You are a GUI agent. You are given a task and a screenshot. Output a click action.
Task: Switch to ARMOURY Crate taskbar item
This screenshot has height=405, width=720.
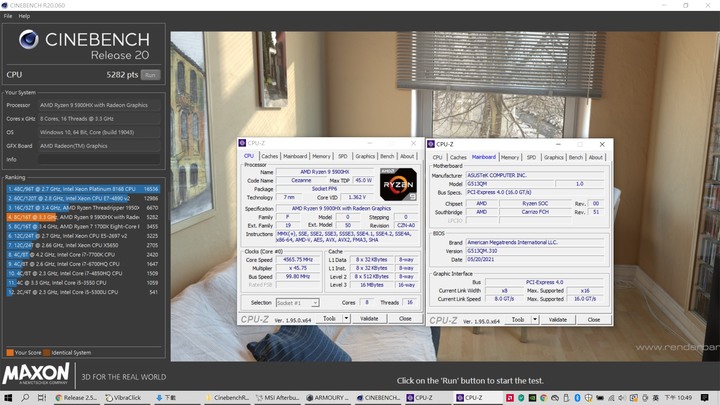pos(328,398)
